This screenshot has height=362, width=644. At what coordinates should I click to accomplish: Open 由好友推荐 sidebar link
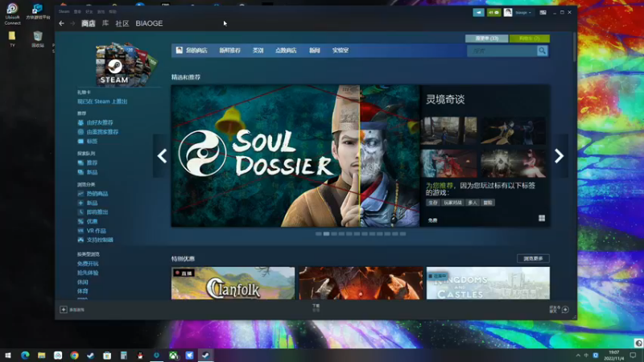[100, 123]
